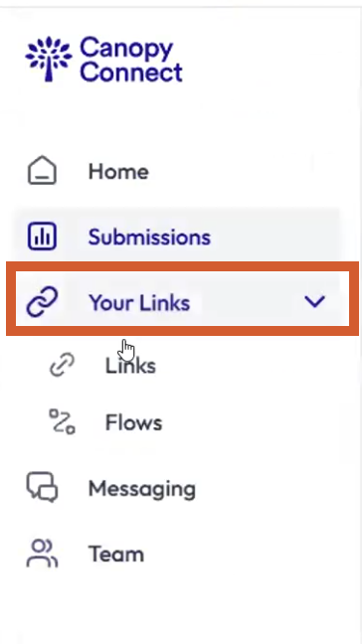Click the word Connect in the logo
This screenshot has width=362, height=644.
coord(131,73)
